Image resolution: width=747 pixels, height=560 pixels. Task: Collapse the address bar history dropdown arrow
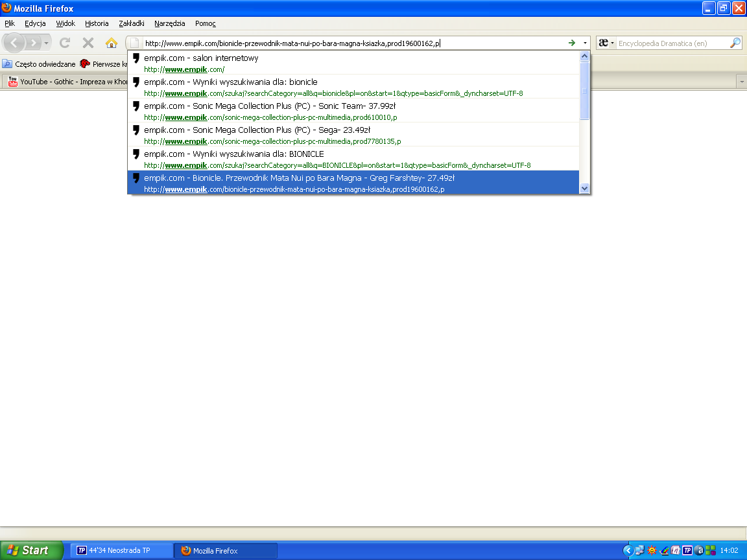(585, 43)
